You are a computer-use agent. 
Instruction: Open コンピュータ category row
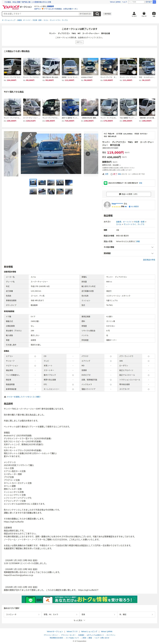pyautogui.click(x=23, y=614)
